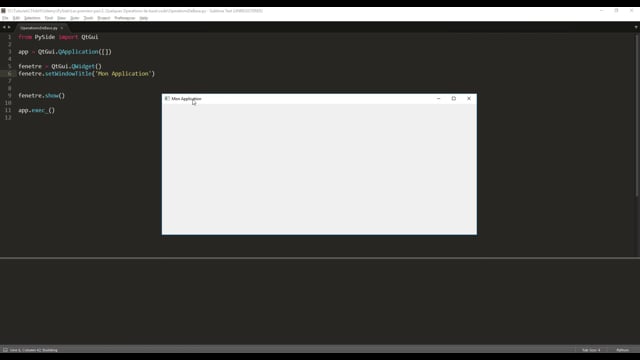Image resolution: width=640 pixels, height=360 pixels.
Task: Toggle the side bar icon in status bar
Action: click(5, 350)
